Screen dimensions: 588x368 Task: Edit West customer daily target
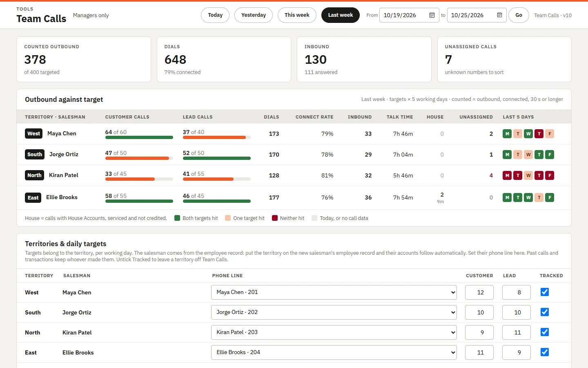[x=479, y=292]
